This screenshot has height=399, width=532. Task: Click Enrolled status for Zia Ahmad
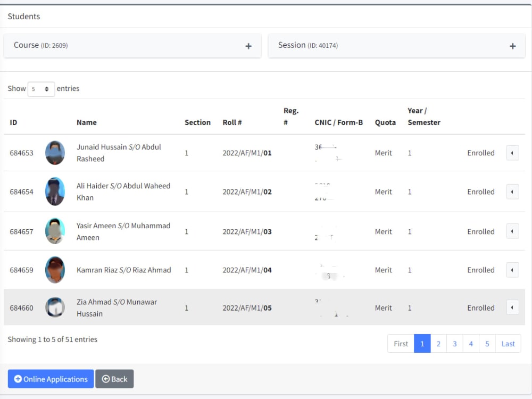481,308
